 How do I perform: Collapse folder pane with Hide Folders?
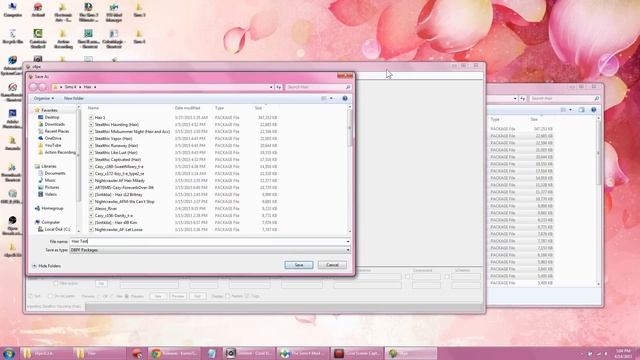point(47,266)
